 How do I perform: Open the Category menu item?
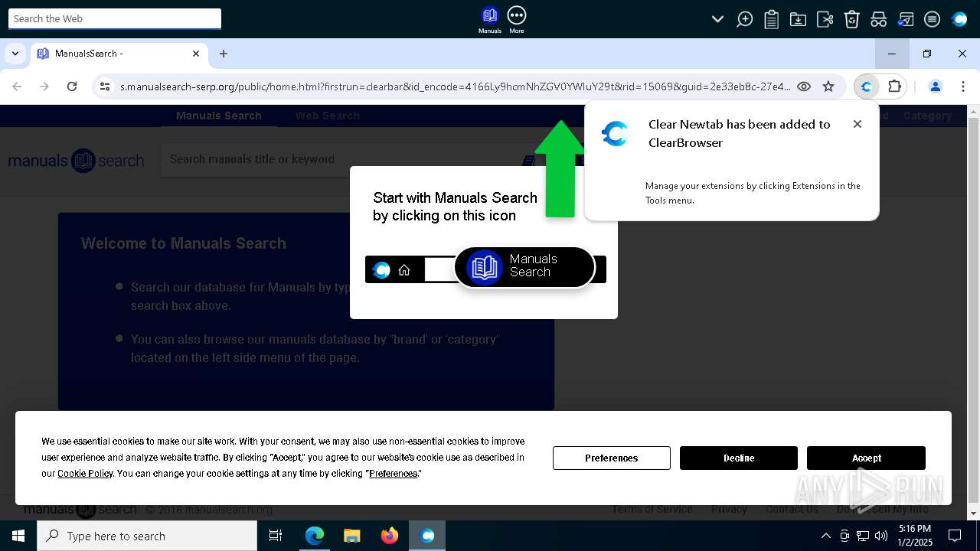(x=927, y=116)
